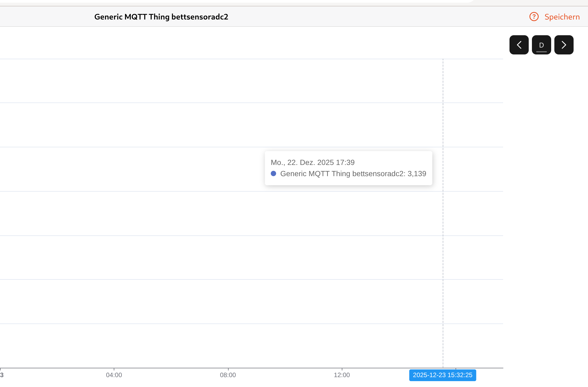Image resolution: width=588 pixels, height=387 pixels.
Task: Click the partial 3 label at axis start
Action: click(2, 375)
